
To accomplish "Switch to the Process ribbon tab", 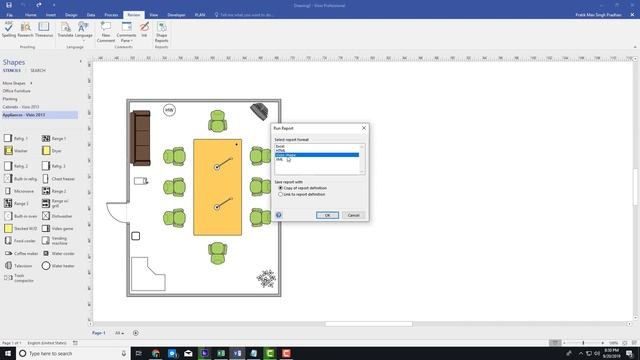I will pos(111,15).
